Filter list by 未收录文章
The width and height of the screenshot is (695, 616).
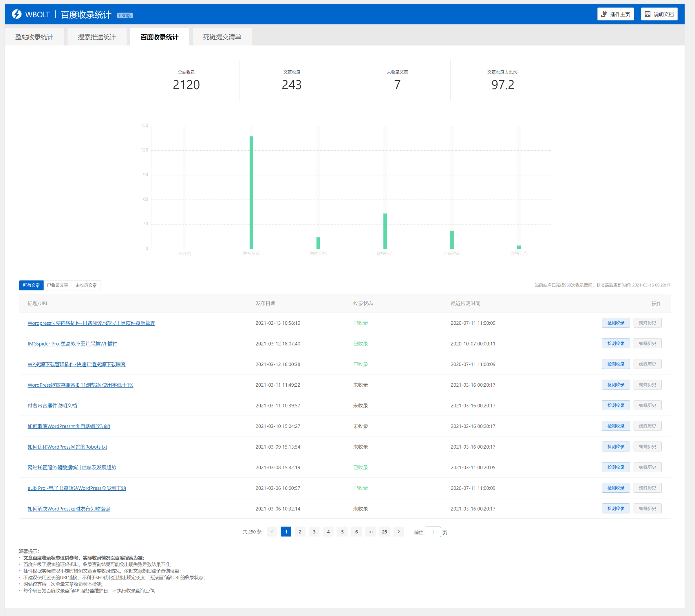pos(86,285)
